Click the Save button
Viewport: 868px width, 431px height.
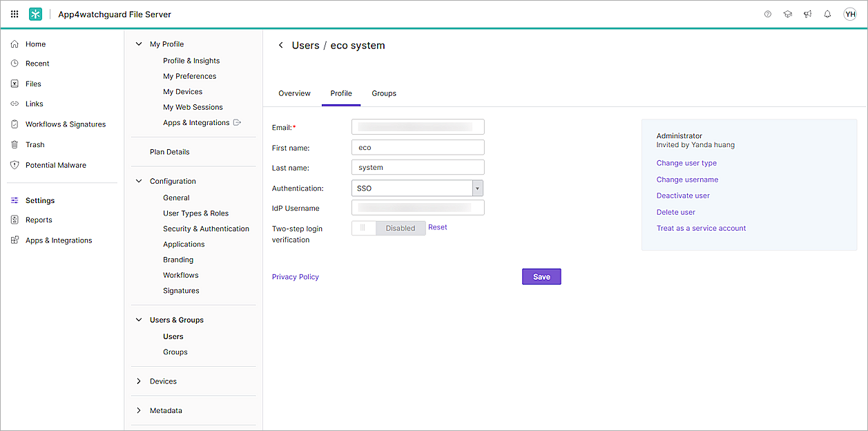[541, 276]
